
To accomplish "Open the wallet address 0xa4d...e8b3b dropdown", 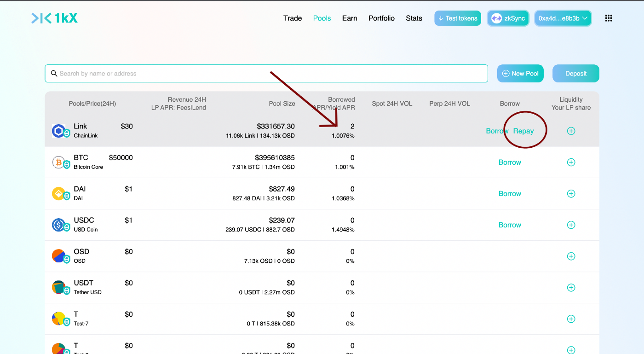I will 563,18.
